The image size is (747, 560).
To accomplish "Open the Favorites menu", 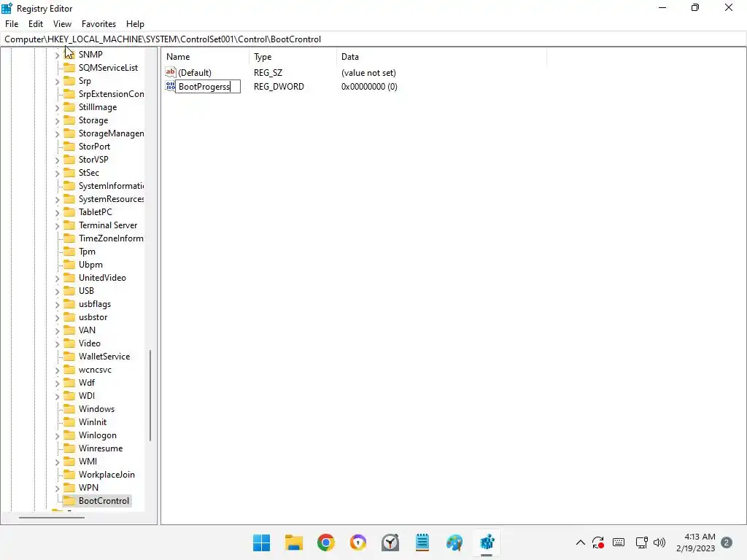I will coord(98,24).
